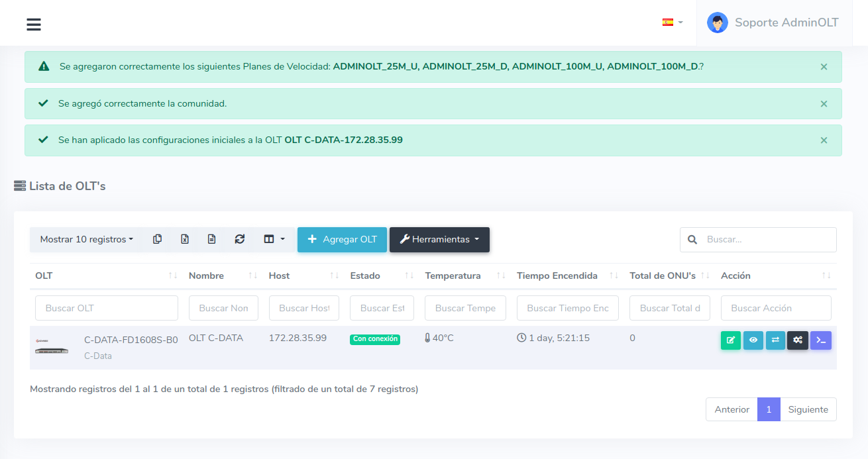This screenshot has height=459, width=868.
Task: Open the Herramientas menu
Action: click(x=439, y=240)
